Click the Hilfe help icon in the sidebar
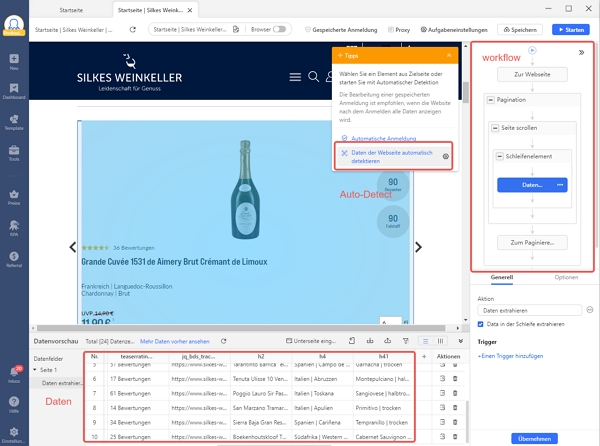 pos(14,402)
